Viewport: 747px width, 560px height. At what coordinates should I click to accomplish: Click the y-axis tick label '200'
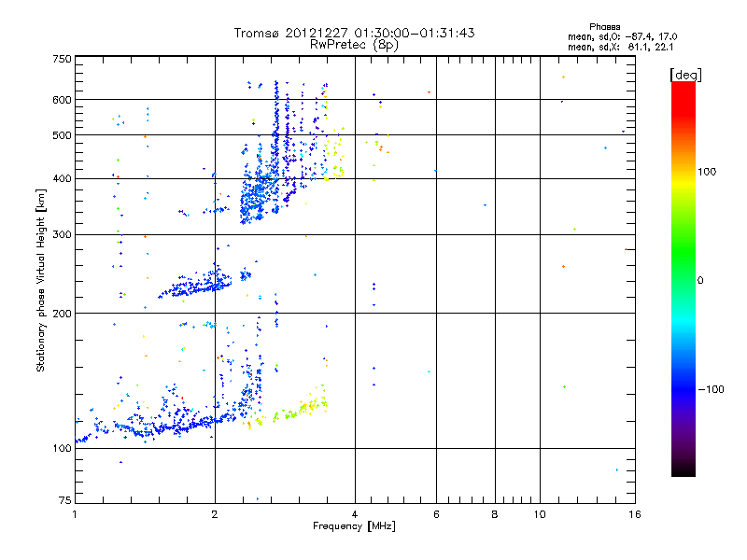[62, 314]
